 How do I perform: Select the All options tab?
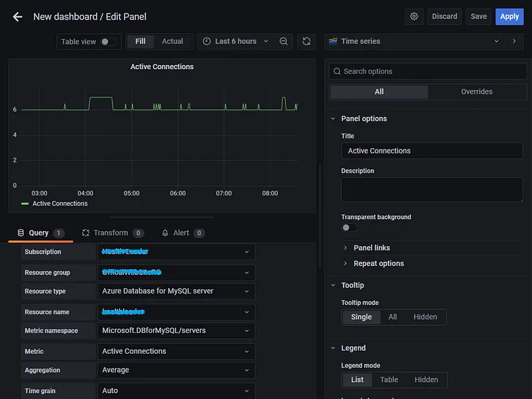click(x=378, y=92)
